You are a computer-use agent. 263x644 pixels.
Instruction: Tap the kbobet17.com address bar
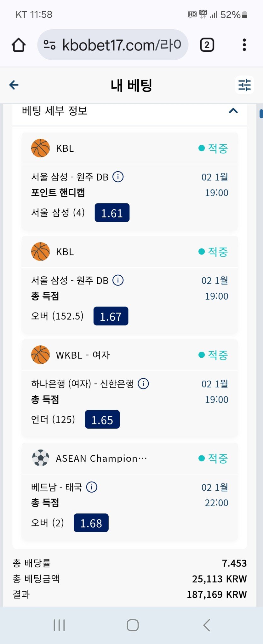121,45
